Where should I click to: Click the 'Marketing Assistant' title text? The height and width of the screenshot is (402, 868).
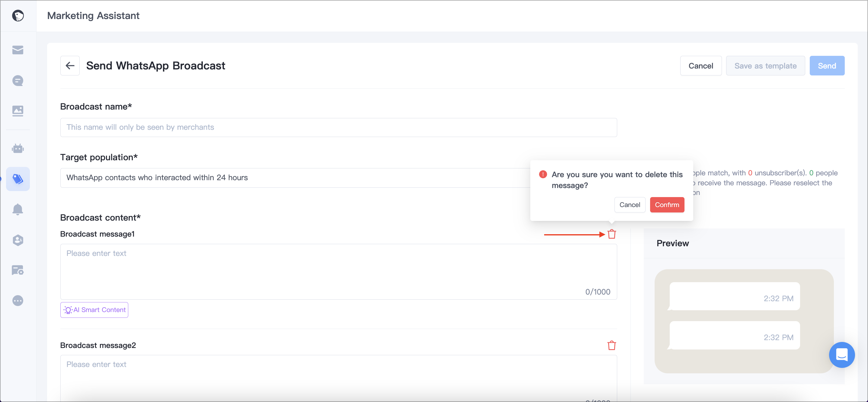pyautogui.click(x=93, y=15)
